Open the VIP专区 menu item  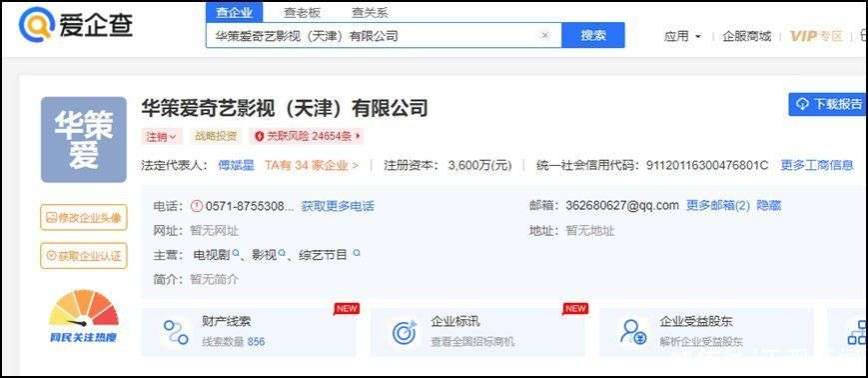click(816, 36)
